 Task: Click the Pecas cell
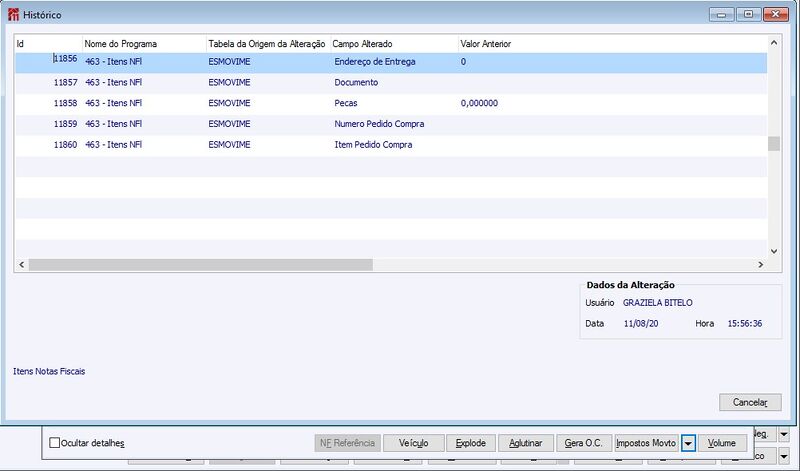point(346,103)
